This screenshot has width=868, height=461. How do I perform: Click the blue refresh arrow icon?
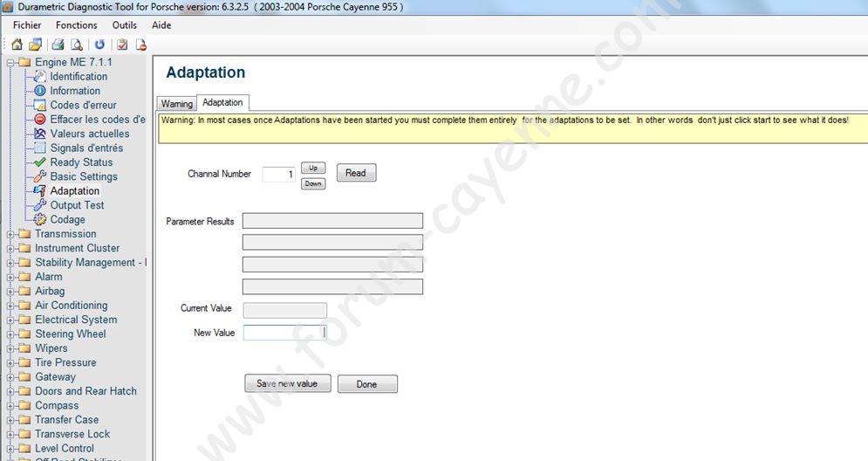click(x=99, y=45)
